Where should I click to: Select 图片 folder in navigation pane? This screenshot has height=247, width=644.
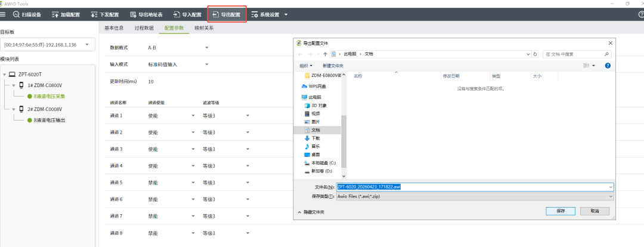(312, 122)
